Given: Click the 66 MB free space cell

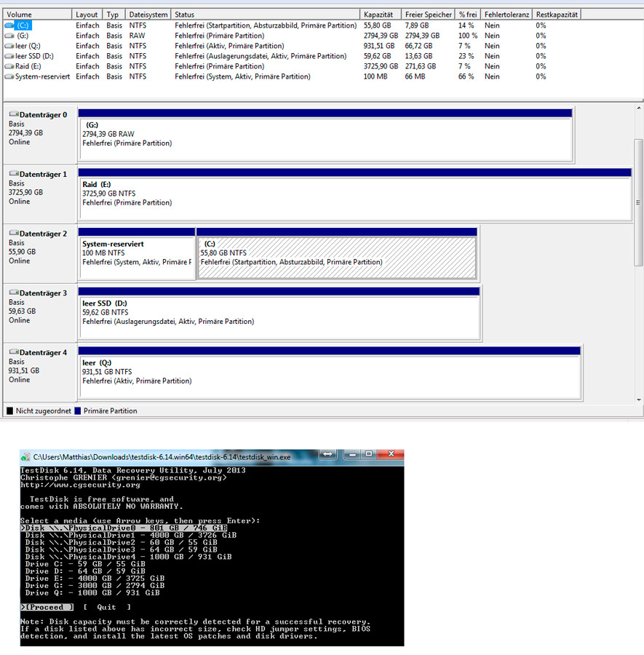Looking at the screenshot, I should pos(415,77).
